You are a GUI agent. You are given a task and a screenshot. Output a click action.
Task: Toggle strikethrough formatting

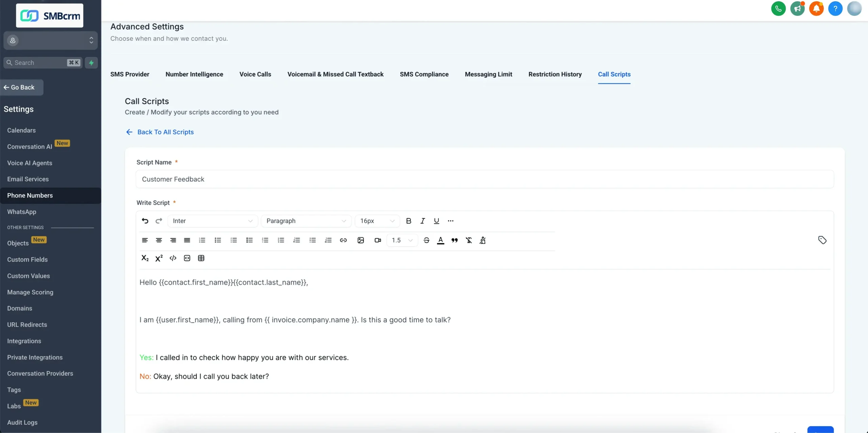coord(427,240)
